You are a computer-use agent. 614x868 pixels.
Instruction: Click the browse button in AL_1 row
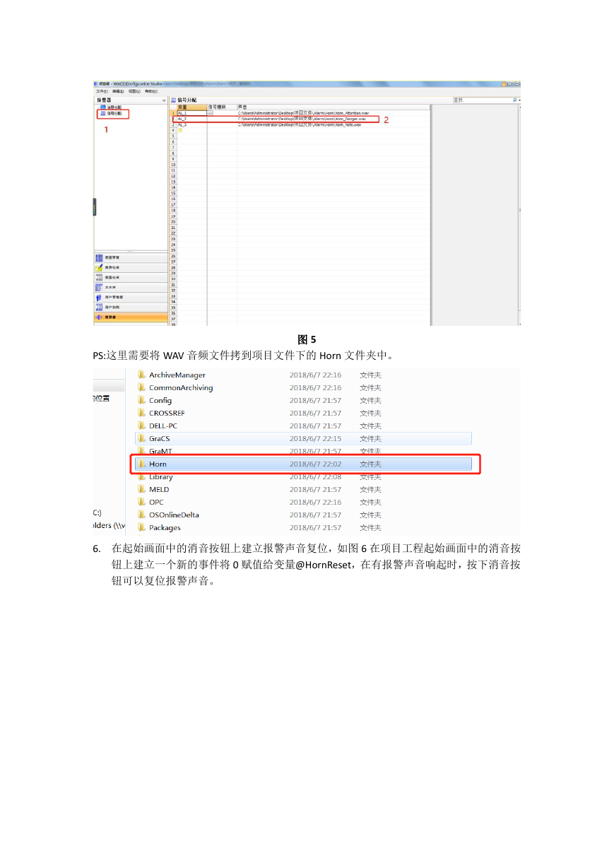tap(210, 113)
